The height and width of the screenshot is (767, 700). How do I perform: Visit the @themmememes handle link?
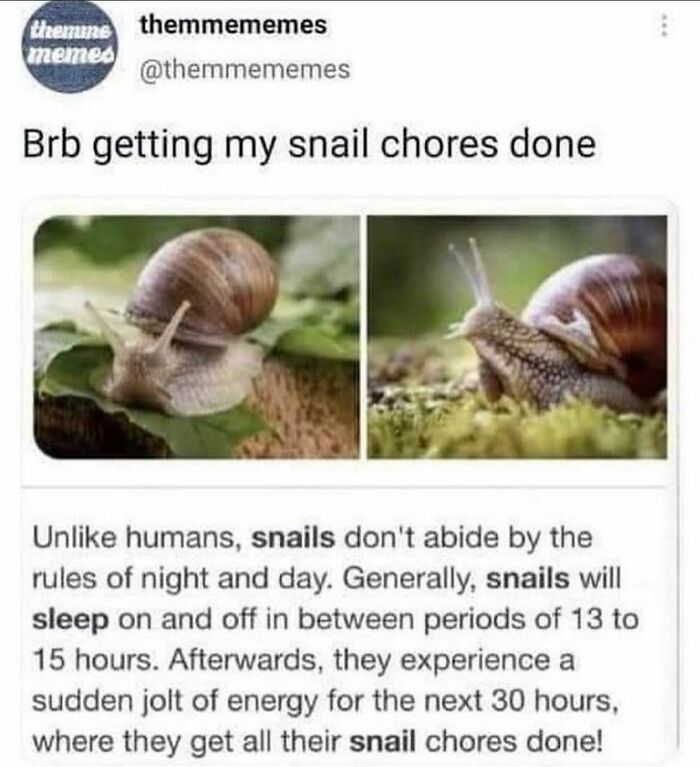(245, 69)
